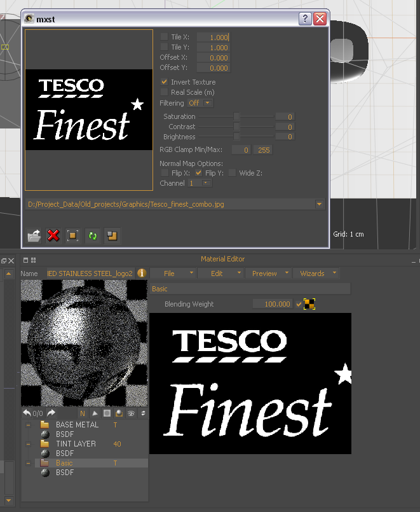
Task: Click the redo arrow under material preview
Action: (x=51, y=413)
